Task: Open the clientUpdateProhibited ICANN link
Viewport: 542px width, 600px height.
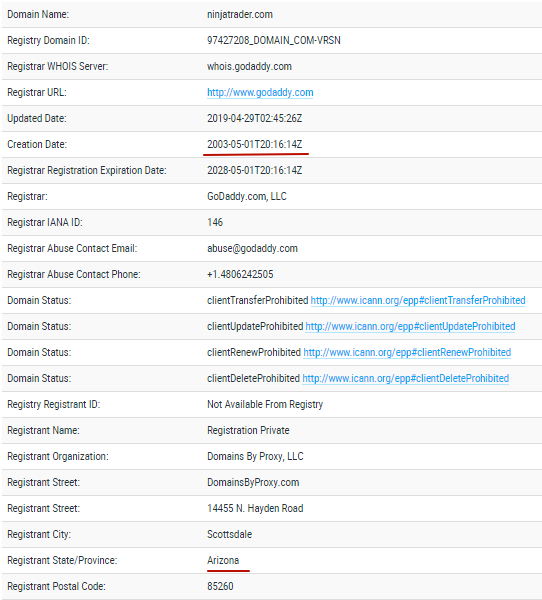Action: pos(410,326)
